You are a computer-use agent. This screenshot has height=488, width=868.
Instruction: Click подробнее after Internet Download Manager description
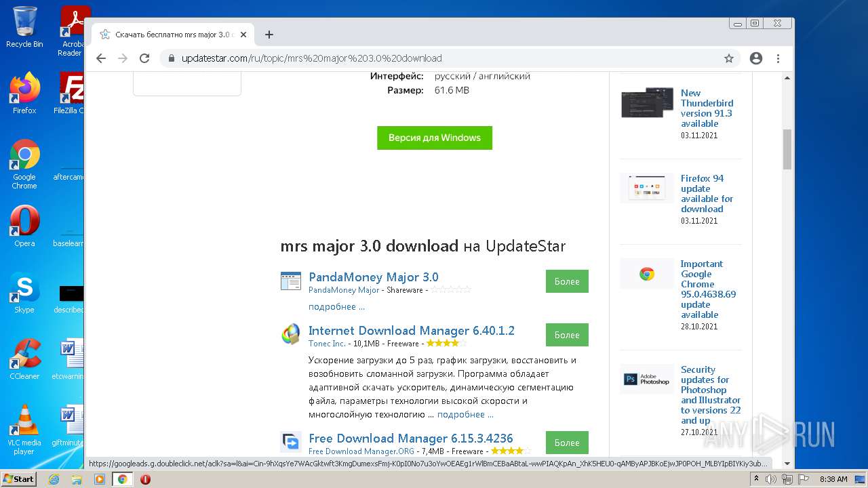pos(465,414)
